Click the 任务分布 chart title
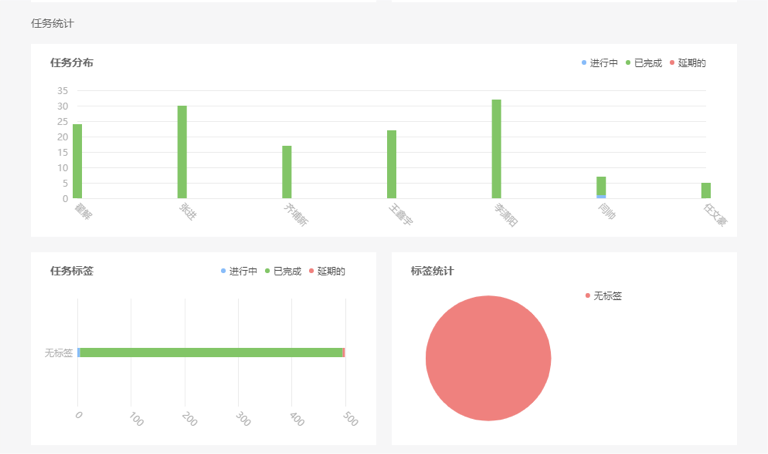The height and width of the screenshot is (454, 768). [x=72, y=62]
